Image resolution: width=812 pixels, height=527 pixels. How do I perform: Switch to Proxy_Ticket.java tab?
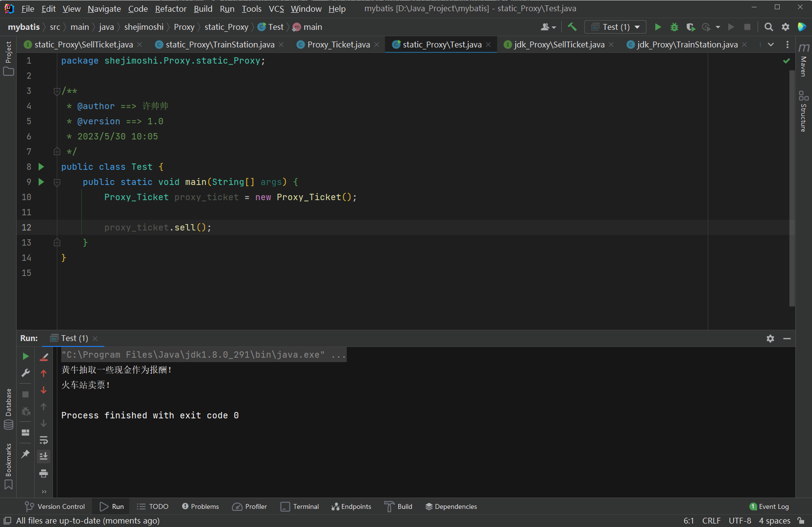click(338, 45)
